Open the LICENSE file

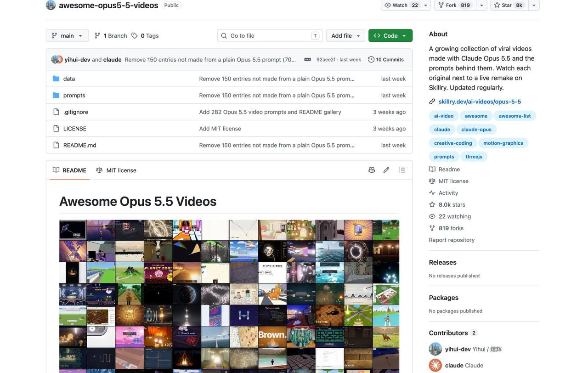[74, 129]
